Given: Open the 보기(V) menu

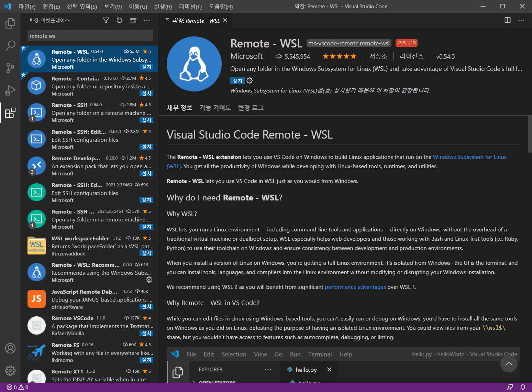Looking at the screenshot, I should [x=113, y=7].
